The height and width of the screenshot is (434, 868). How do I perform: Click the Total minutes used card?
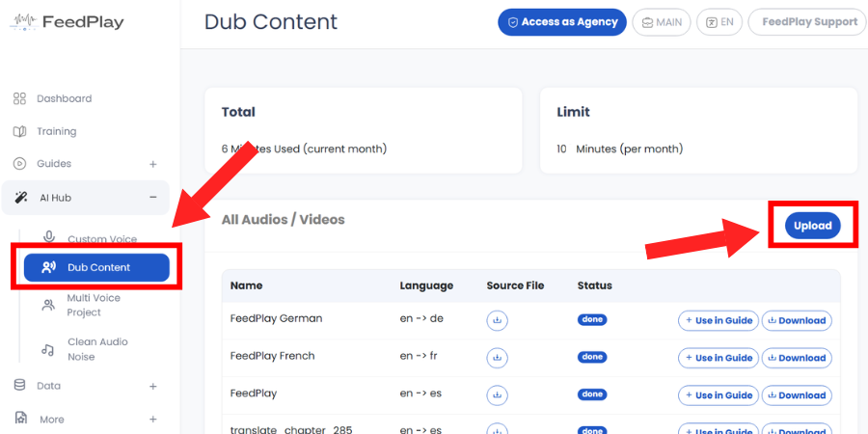click(364, 130)
